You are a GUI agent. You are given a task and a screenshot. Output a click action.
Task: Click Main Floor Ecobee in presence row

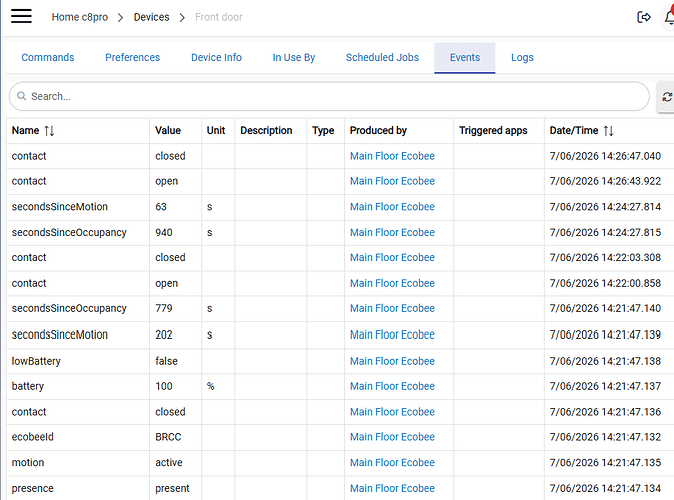coord(392,488)
